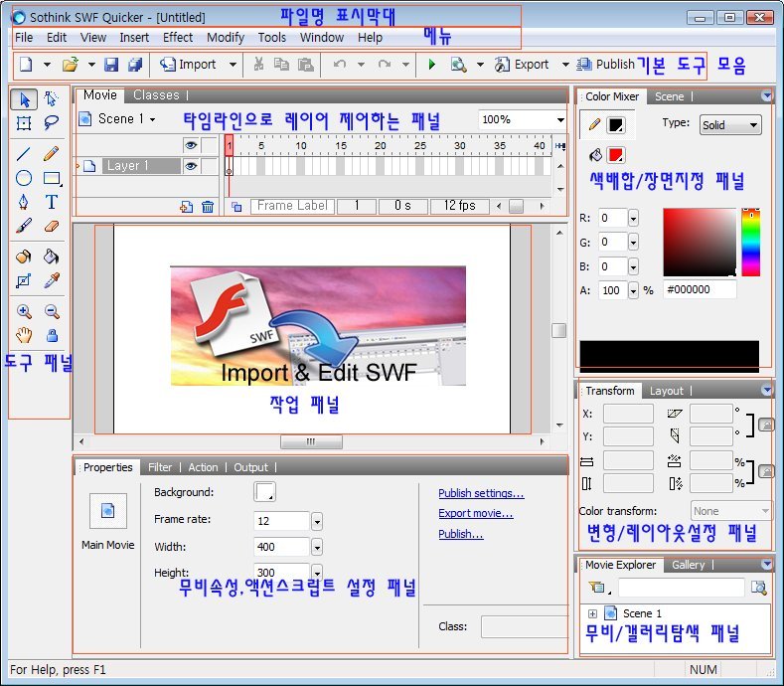
Task: Select the Line tool
Action: pos(24,154)
